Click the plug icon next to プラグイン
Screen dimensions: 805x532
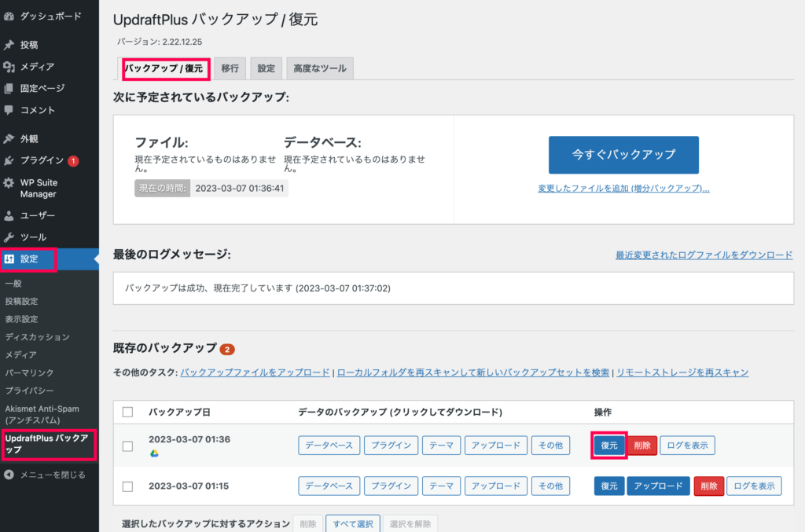tap(9, 160)
